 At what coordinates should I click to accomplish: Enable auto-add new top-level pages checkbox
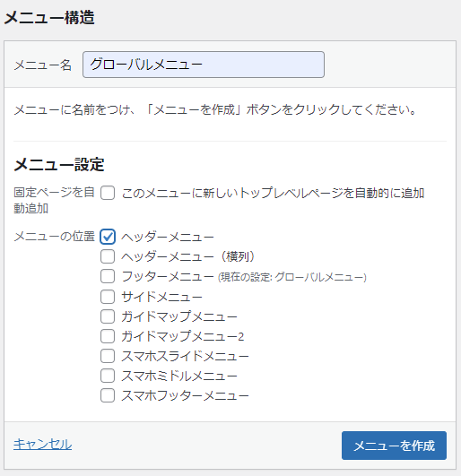[x=108, y=193]
